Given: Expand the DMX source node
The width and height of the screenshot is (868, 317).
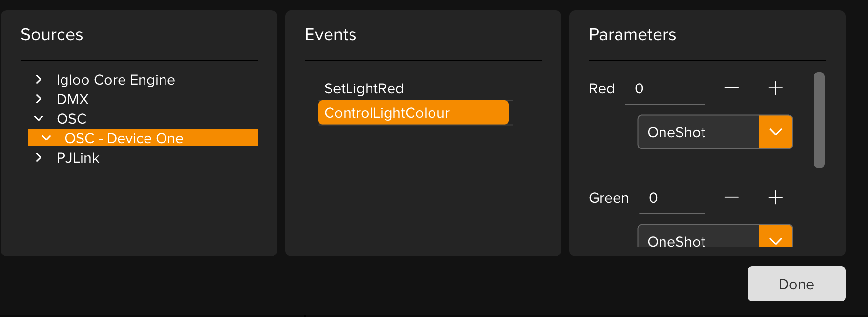Looking at the screenshot, I should coord(39,99).
